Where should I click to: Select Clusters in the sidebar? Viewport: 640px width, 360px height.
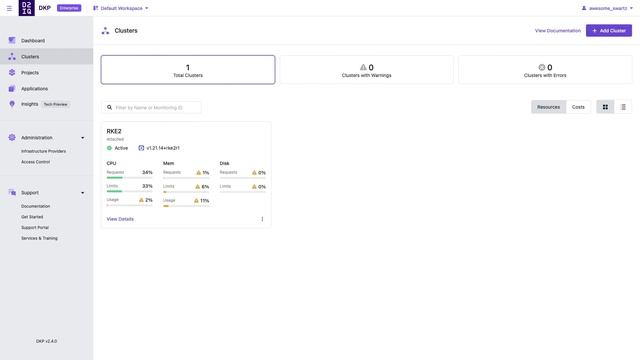tap(30, 57)
